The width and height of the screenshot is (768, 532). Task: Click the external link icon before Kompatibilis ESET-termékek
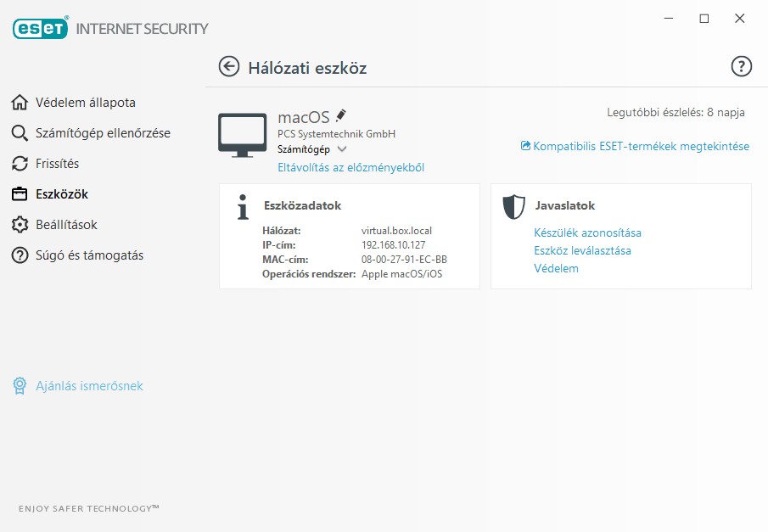525,145
